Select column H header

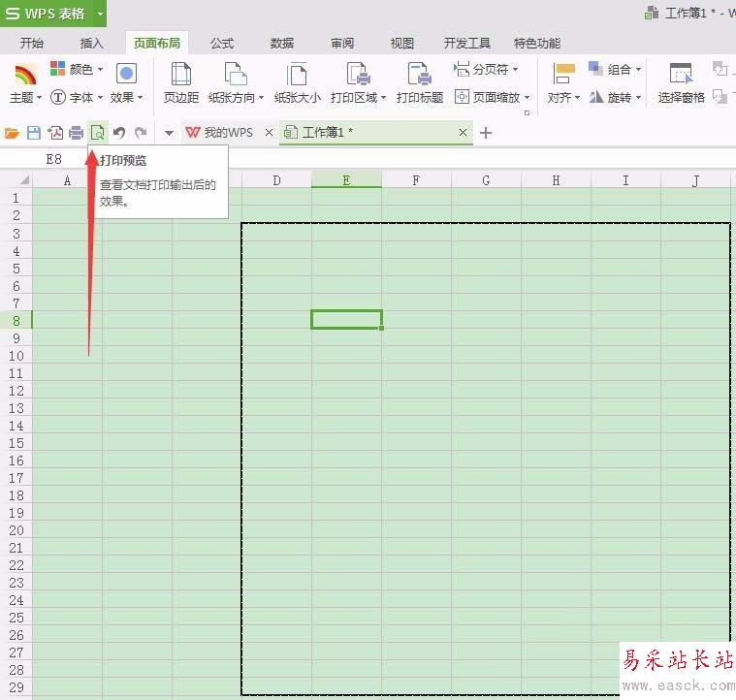(557, 180)
